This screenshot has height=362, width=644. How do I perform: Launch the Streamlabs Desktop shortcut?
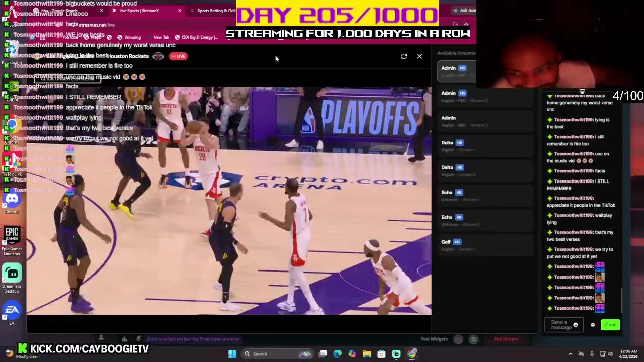pos(12,279)
